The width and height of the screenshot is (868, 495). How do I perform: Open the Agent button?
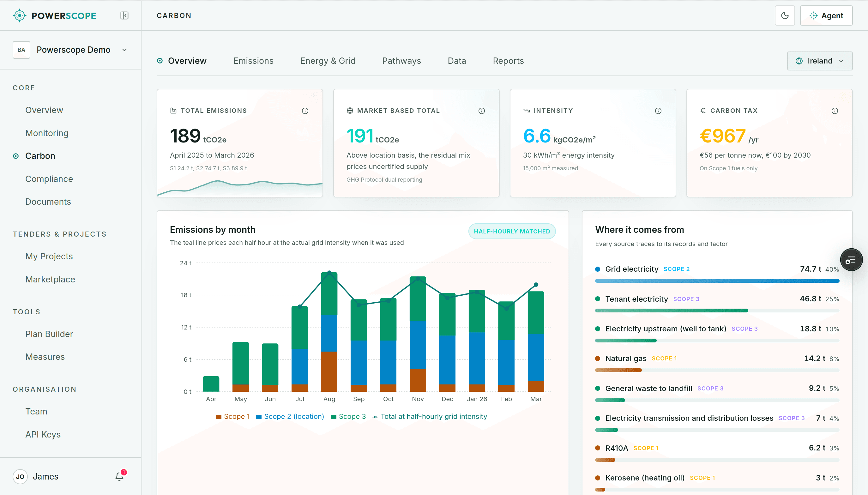[826, 16]
